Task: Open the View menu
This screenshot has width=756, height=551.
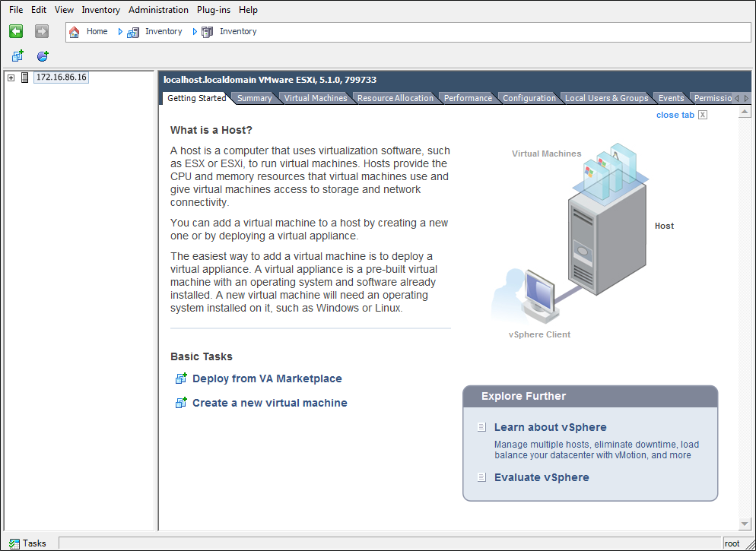Action: [x=64, y=10]
